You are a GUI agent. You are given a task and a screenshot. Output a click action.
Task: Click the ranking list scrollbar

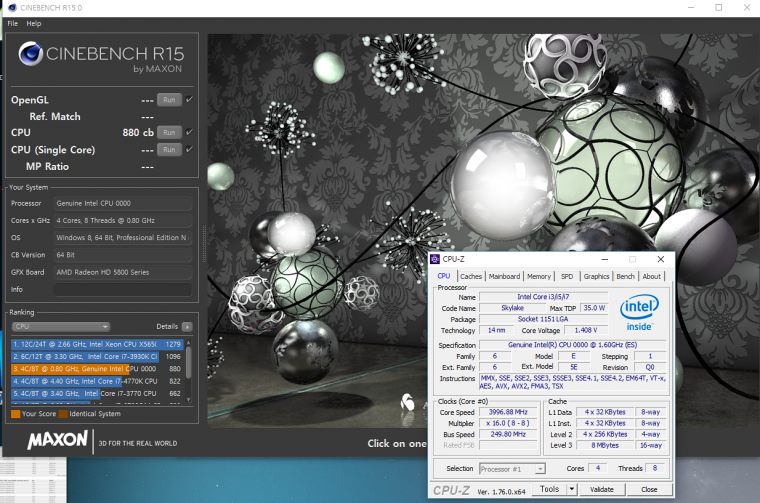(189, 362)
